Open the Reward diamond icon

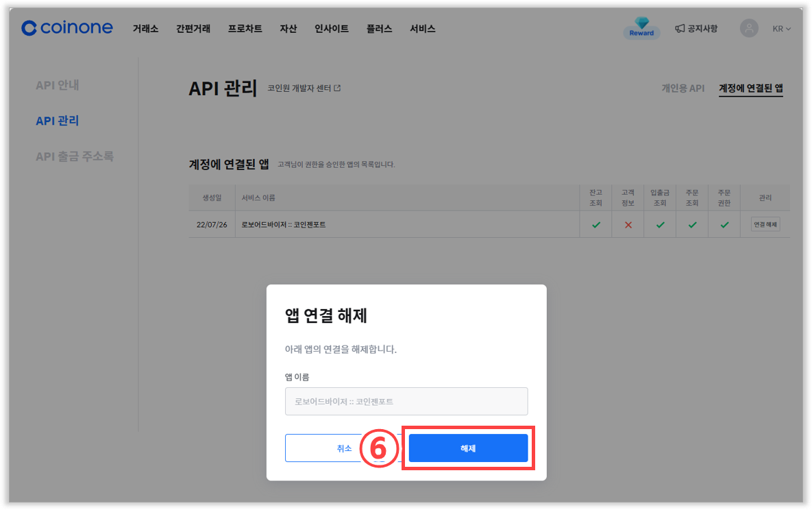point(641,28)
